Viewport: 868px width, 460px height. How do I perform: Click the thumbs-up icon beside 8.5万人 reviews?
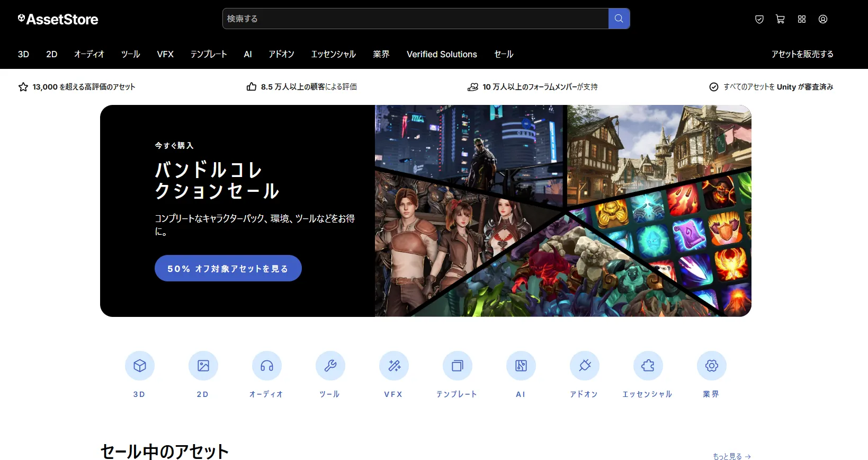coord(252,86)
